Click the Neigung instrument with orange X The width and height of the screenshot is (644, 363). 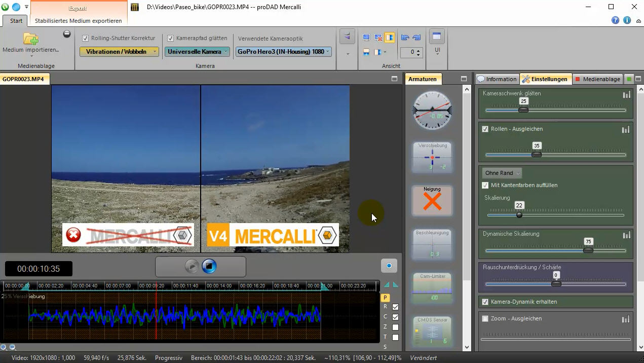point(432,200)
